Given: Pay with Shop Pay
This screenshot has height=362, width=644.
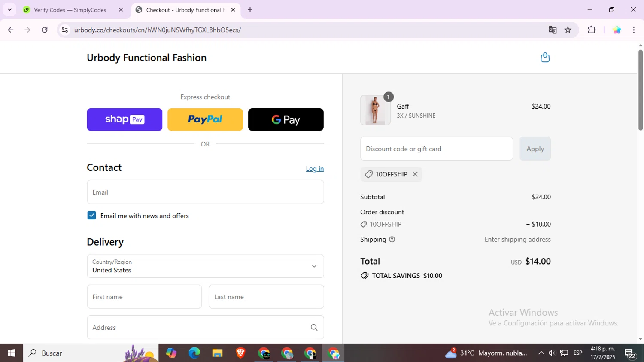Looking at the screenshot, I should coord(125,119).
